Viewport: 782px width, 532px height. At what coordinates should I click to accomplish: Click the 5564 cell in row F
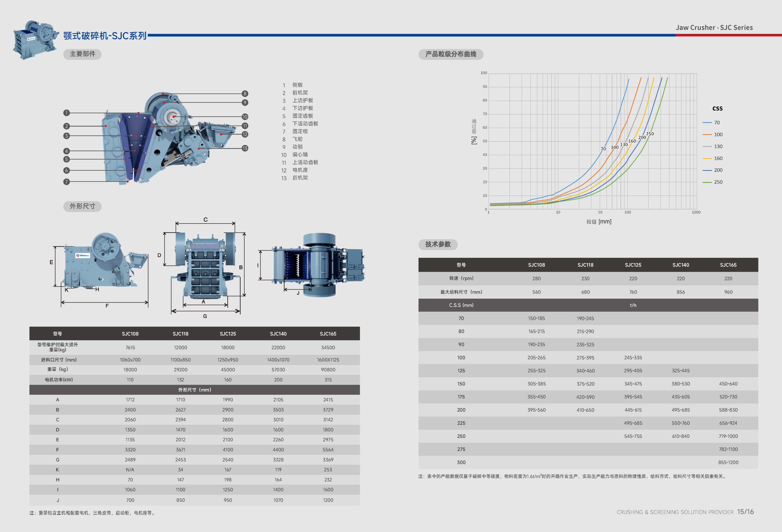(328, 449)
